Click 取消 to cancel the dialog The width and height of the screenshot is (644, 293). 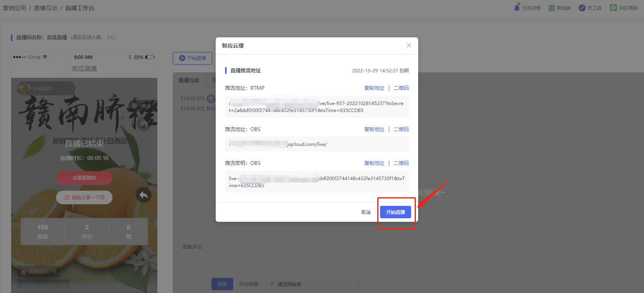[x=366, y=212]
